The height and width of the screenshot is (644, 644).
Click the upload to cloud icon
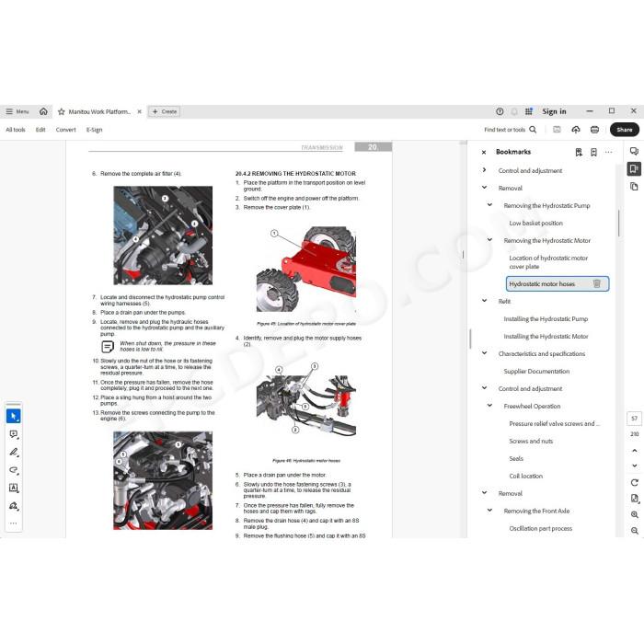576,130
